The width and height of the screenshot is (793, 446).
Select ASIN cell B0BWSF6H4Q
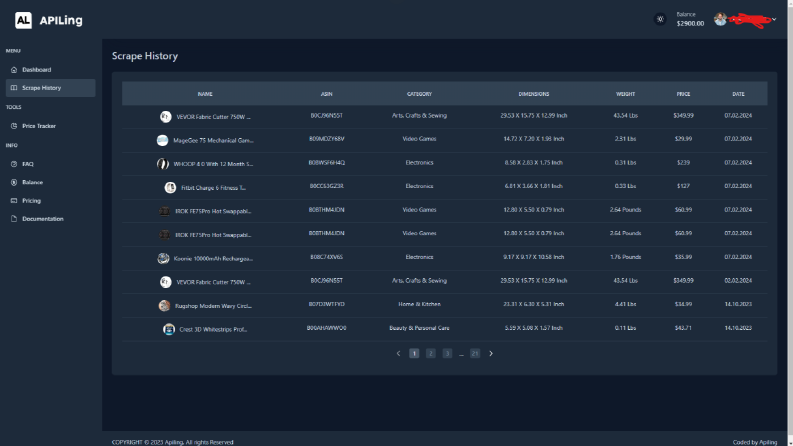click(327, 162)
